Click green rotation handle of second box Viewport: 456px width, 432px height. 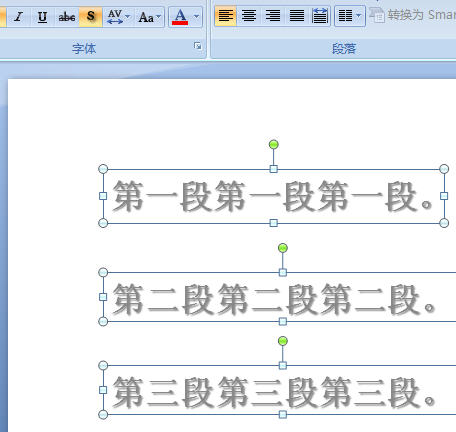pyautogui.click(x=283, y=248)
